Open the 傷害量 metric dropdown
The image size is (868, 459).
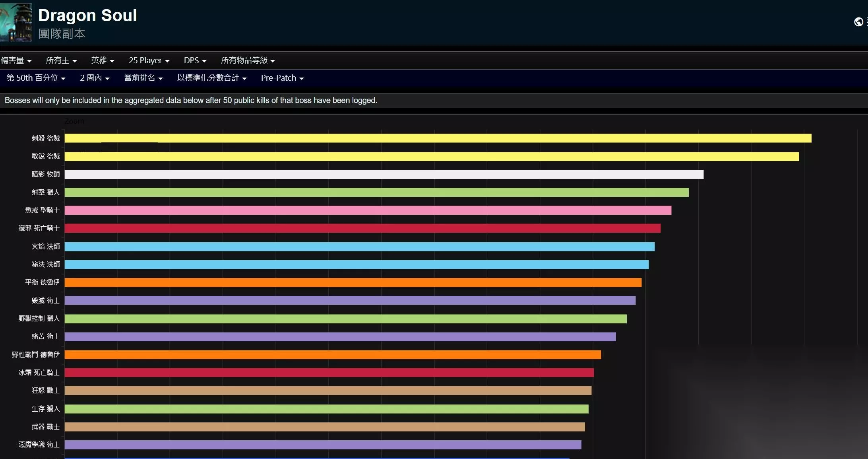pyautogui.click(x=16, y=60)
